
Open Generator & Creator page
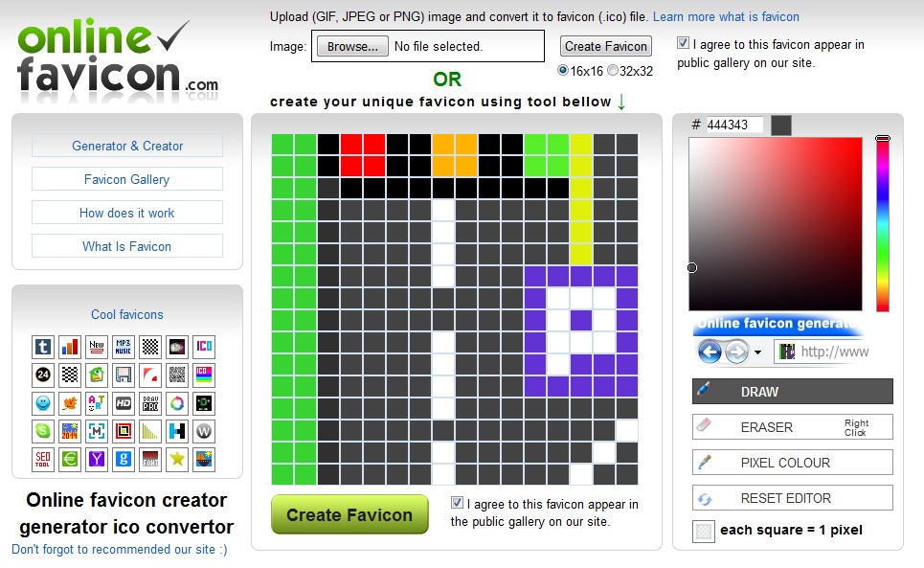(127, 145)
